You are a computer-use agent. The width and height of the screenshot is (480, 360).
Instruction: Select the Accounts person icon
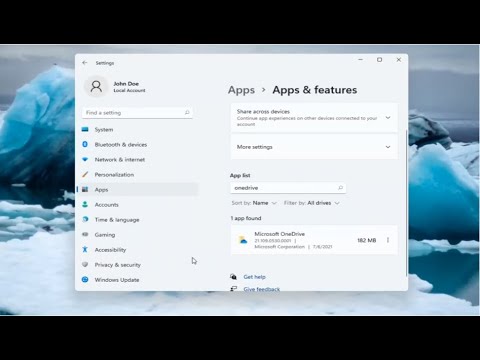85,204
